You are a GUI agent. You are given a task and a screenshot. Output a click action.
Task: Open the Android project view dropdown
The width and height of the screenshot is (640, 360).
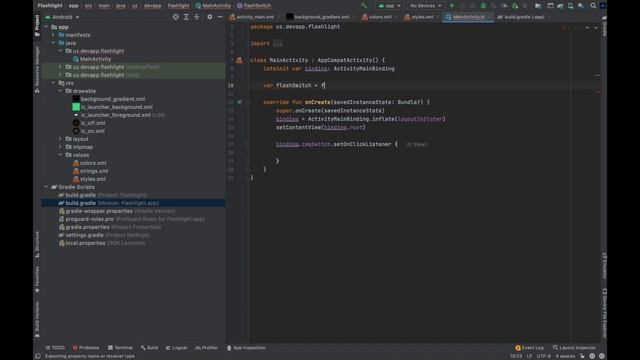point(62,17)
